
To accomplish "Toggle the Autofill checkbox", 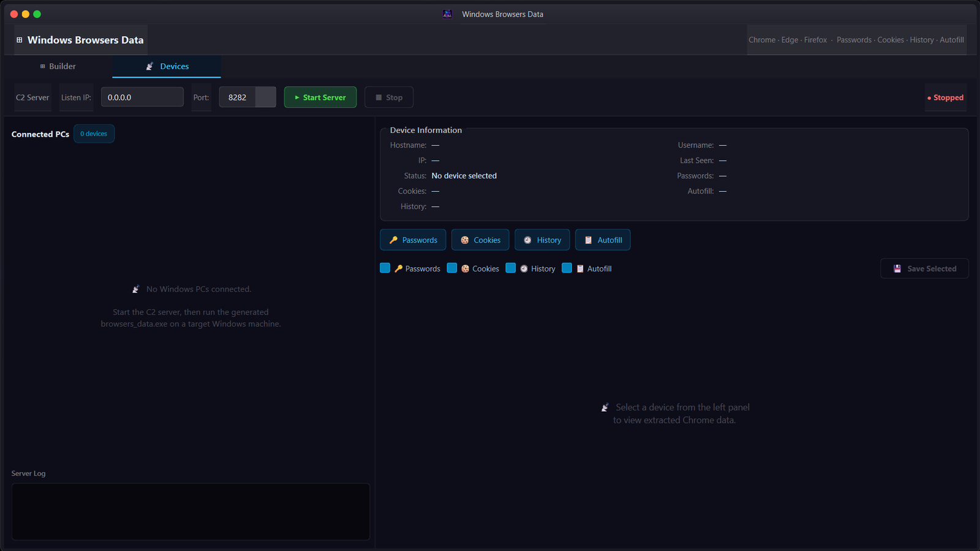I will click(x=567, y=268).
